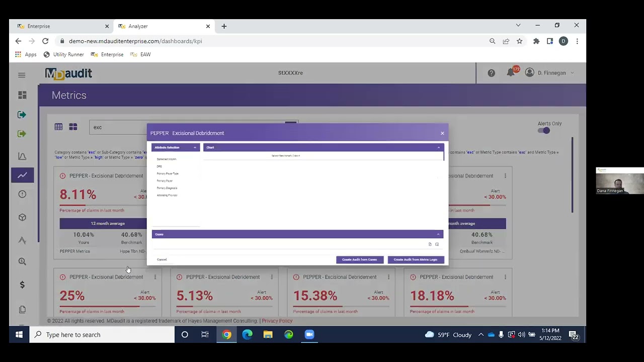Select Primary Payer Type attribute
Viewport: 644px width, 362px height.
coord(168,173)
